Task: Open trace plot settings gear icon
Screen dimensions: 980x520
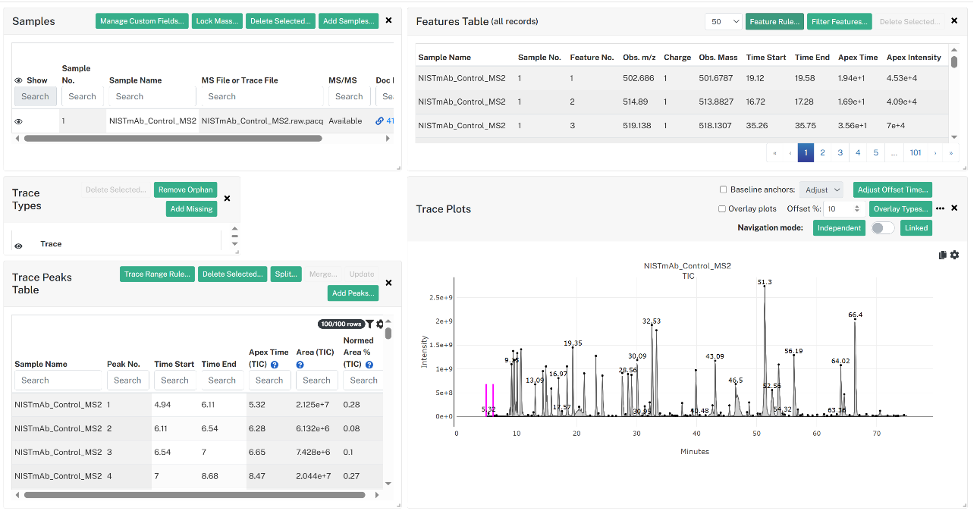Action: tap(955, 255)
